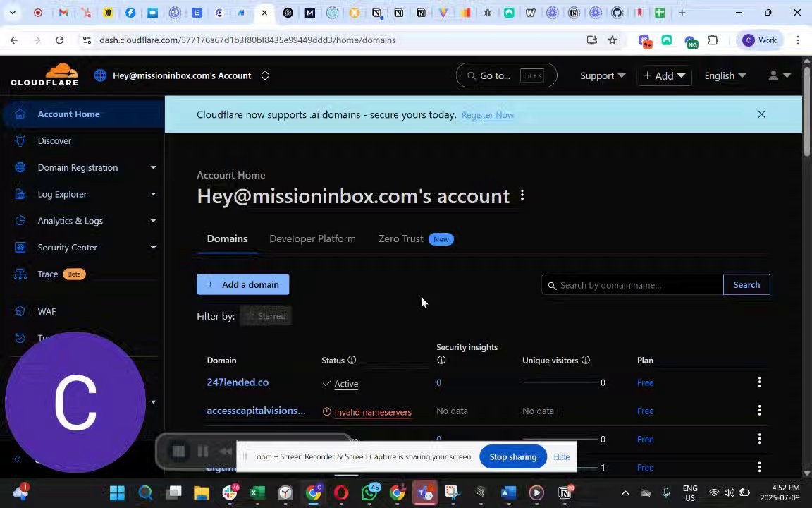Image resolution: width=812 pixels, height=508 pixels.
Task: Click the WAF shield icon
Action: pyautogui.click(x=20, y=312)
